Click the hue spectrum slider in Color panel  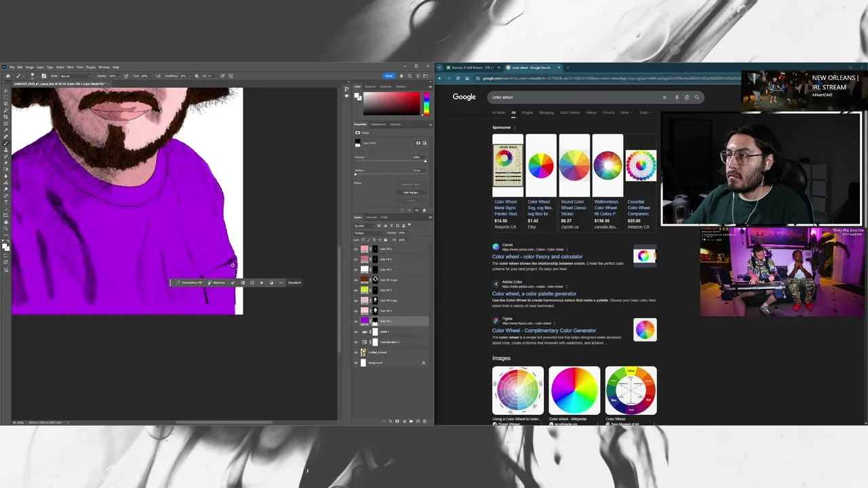[x=426, y=103]
